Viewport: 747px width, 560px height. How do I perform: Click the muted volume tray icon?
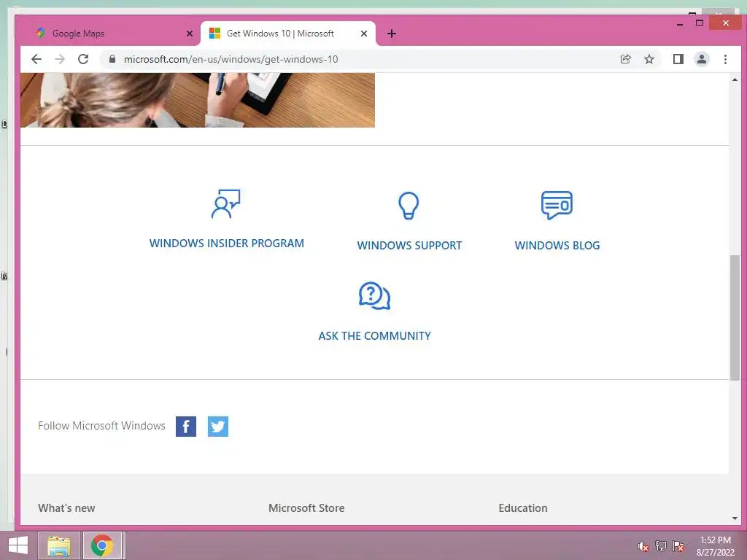coord(643,546)
